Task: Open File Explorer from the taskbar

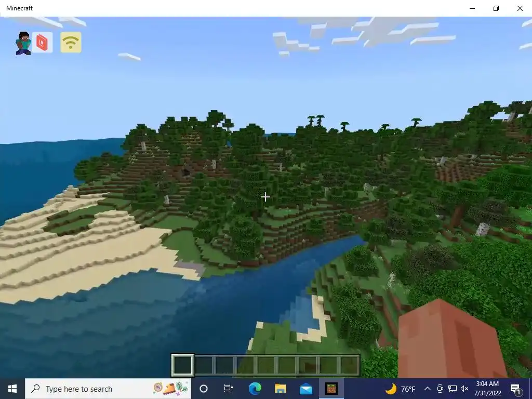Action: [280, 389]
